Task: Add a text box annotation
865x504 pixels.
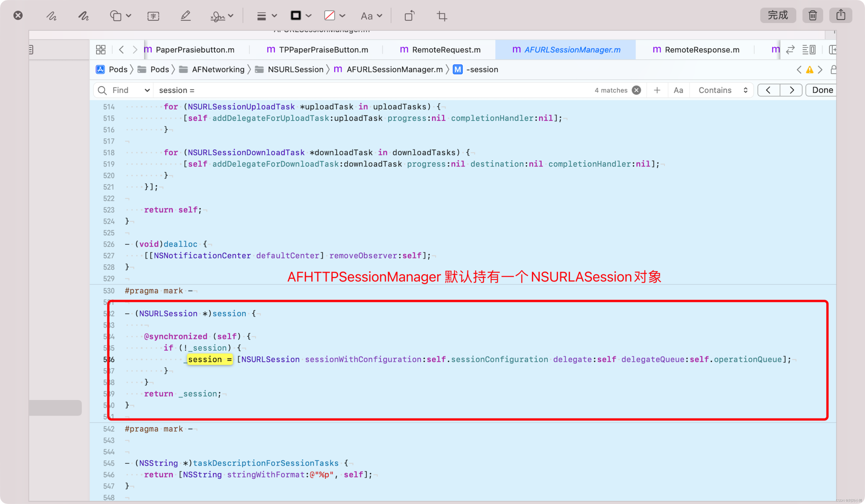Action: click(x=153, y=16)
